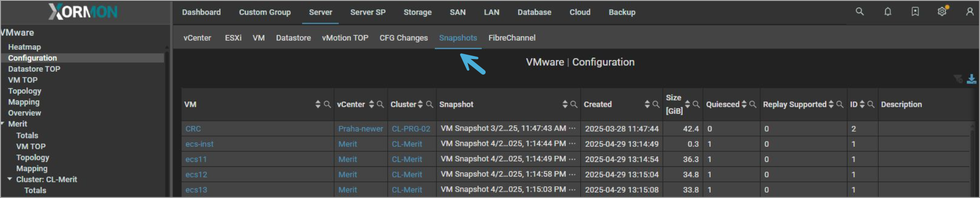The height and width of the screenshot is (198, 980).
Task: Open the CRC virtual machine link
Action: [x=193, y=129]
